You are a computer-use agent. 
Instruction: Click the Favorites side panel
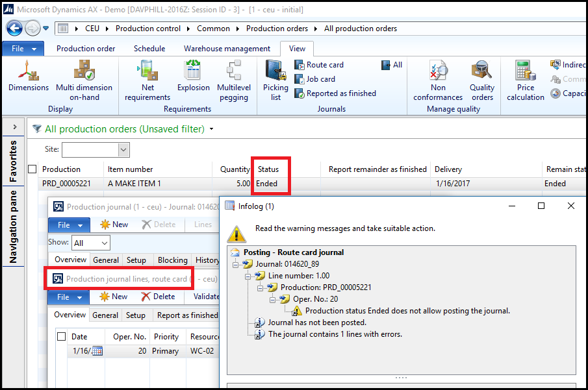click(x=13, y=161)
